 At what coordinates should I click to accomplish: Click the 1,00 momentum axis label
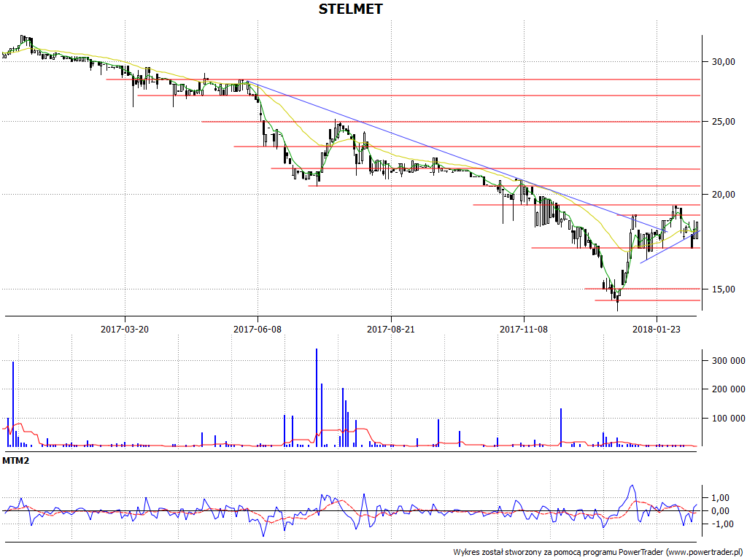coord(720,498)
